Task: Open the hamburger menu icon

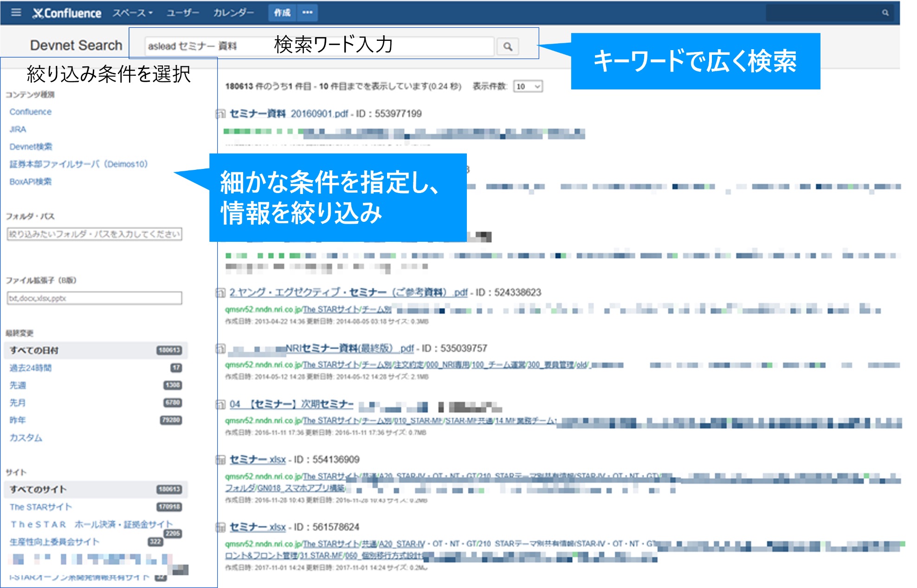Action: (x=16, y=13)
